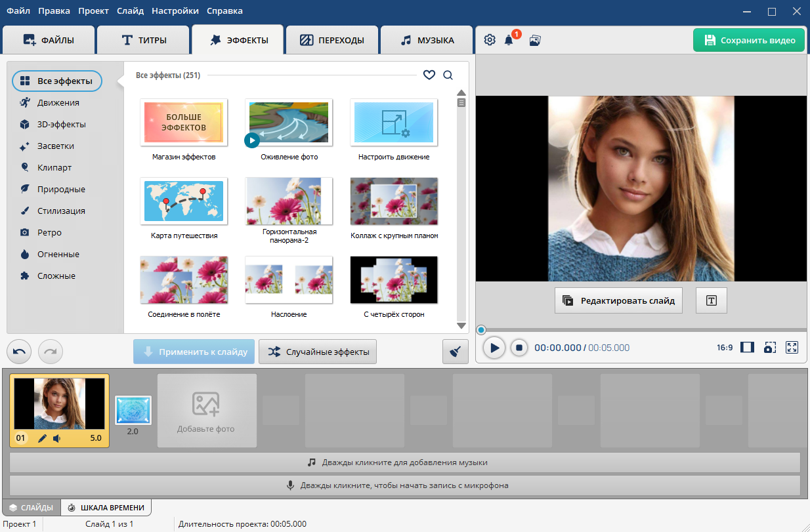Viewport: 810px width, 532px height.
Task: Take a snapshot with camera frame icon
Action: 770,348
